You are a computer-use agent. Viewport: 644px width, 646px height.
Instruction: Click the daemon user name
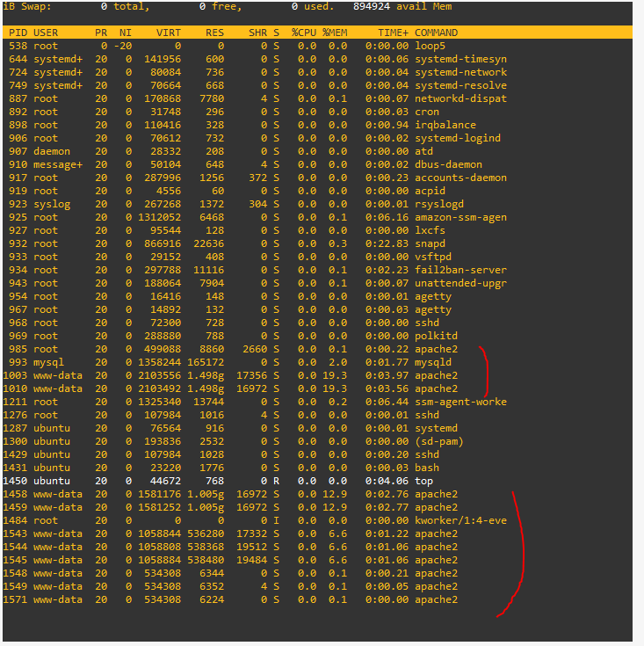(x=52, y=151)
